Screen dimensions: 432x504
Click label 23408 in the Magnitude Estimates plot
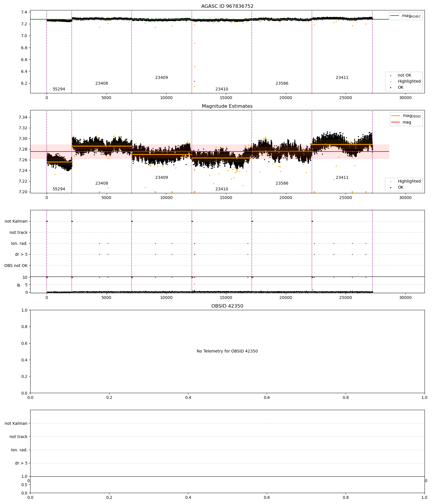click(102, 183)
